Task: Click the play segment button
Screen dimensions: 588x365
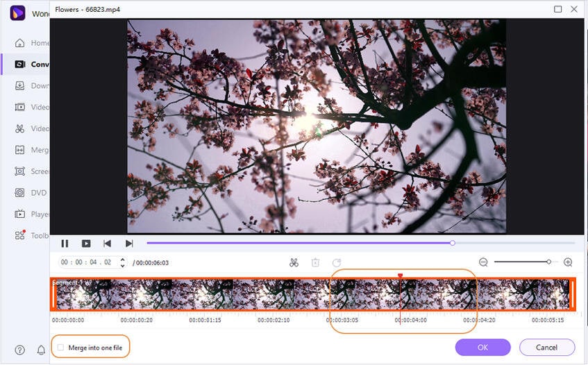Action: pos(86,244)
